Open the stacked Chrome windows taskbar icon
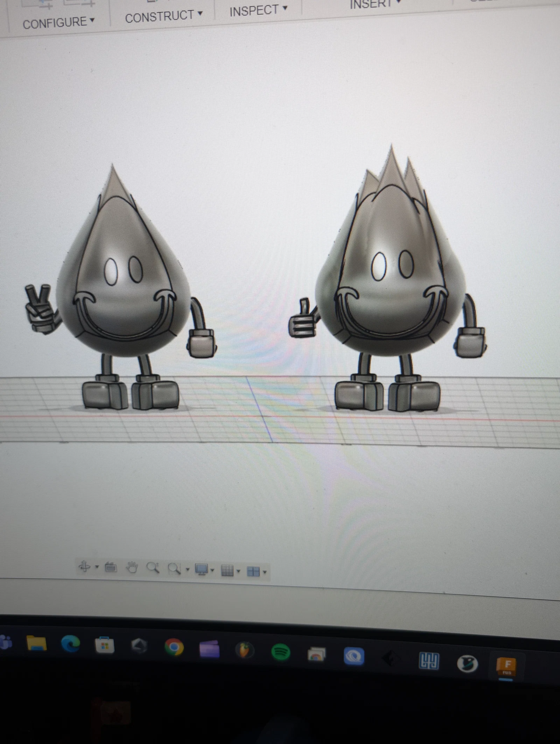Screen dimensions: 560x744 click(x=316, y=654)
